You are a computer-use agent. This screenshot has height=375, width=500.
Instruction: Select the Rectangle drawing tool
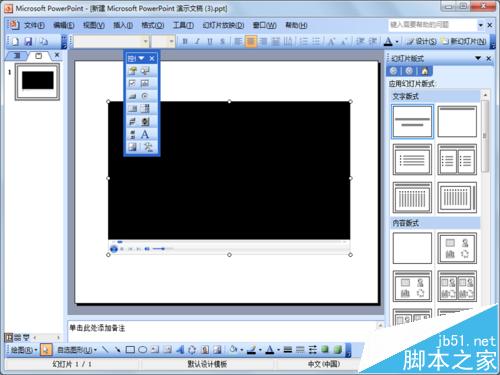pyautogui.click(x=130, y=350)
